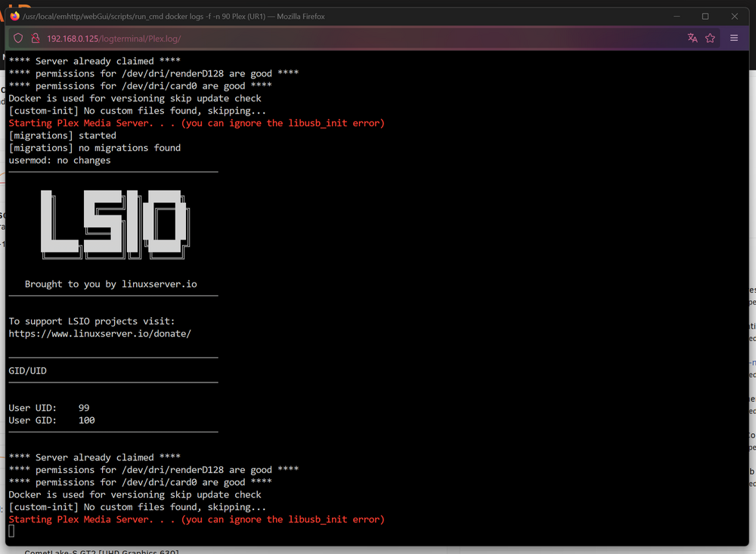The height and width of the screenshot is (554, 756).
Task: Click the LSIO ASCII art logo
Action: pos(115,224)
